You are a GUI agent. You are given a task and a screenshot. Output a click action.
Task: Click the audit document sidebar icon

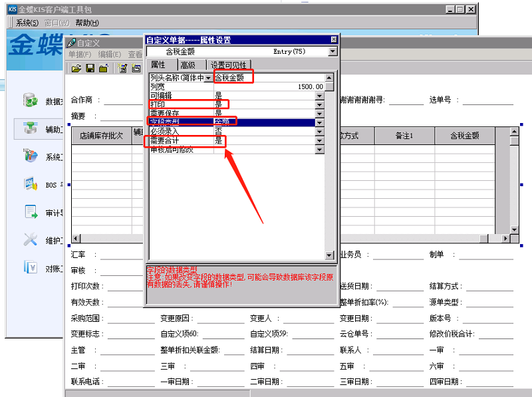31,212
